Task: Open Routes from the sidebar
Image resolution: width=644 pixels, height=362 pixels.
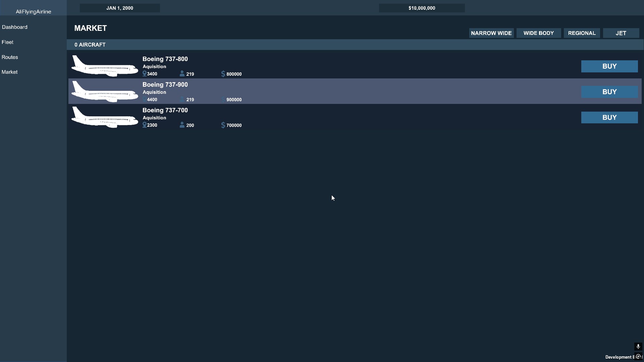Action: pyautogui.click(x=10, y=57)
